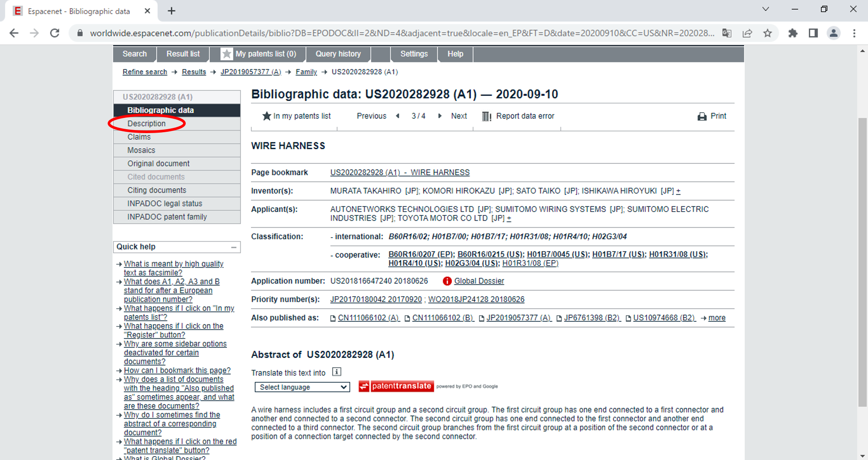Select Citing documents in the sidebar
This screenshot has height=460, width=868.
pyautogui.click(x=177, y=190)
